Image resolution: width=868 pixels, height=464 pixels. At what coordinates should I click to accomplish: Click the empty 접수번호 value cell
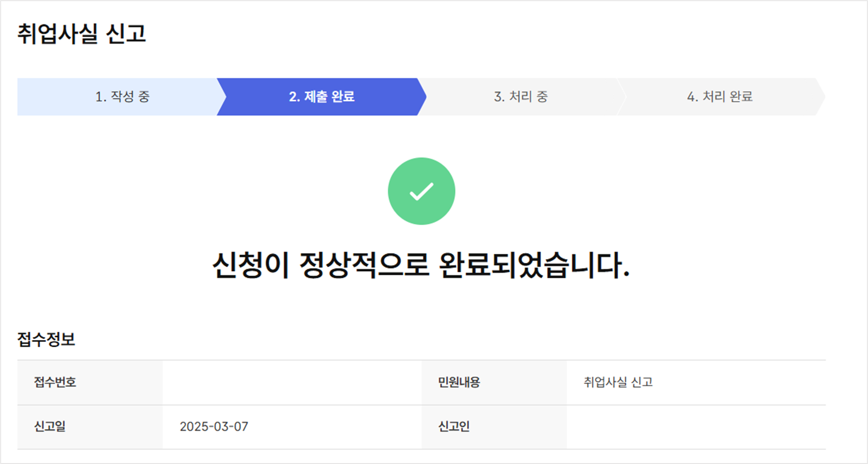[x=292, y=383]
